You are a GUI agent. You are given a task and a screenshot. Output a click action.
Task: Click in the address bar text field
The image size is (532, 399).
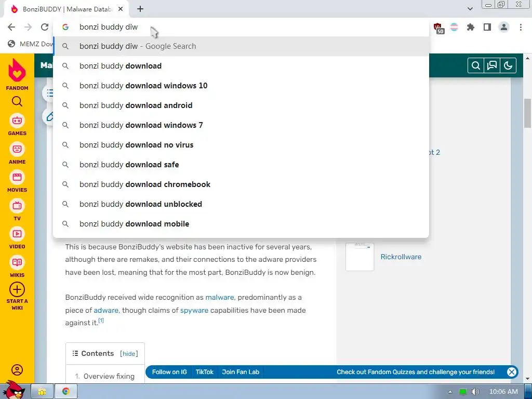click(x=241, y=27)
